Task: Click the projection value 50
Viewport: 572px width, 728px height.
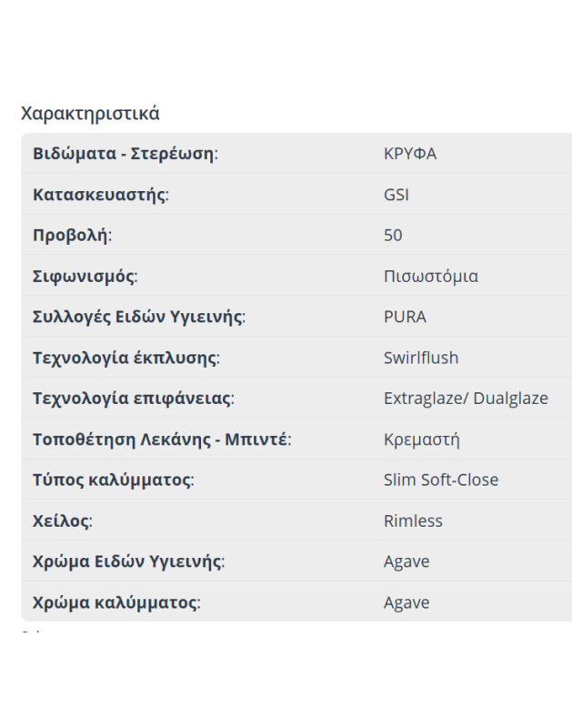Action: click(x=393, y=236)
